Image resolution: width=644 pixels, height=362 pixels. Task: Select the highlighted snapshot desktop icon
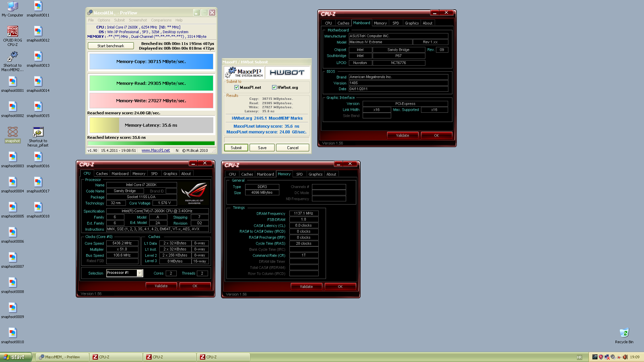(x=12, y=134)
